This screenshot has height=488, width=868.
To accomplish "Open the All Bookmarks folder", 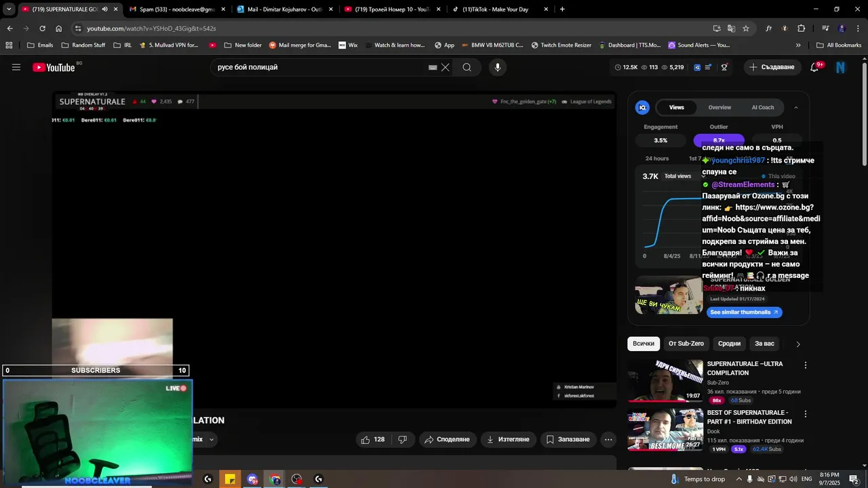I will coord(839,45).
